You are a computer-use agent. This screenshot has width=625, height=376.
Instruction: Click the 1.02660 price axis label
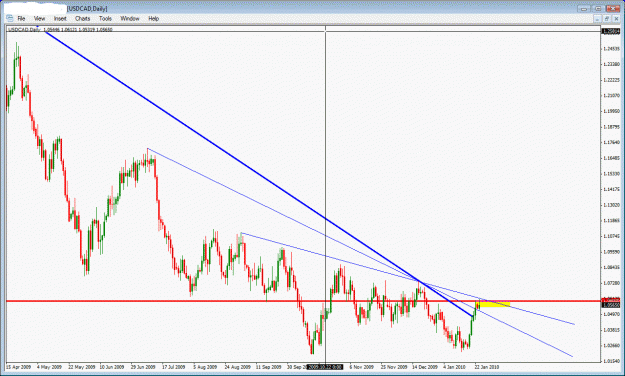point(611,346)
